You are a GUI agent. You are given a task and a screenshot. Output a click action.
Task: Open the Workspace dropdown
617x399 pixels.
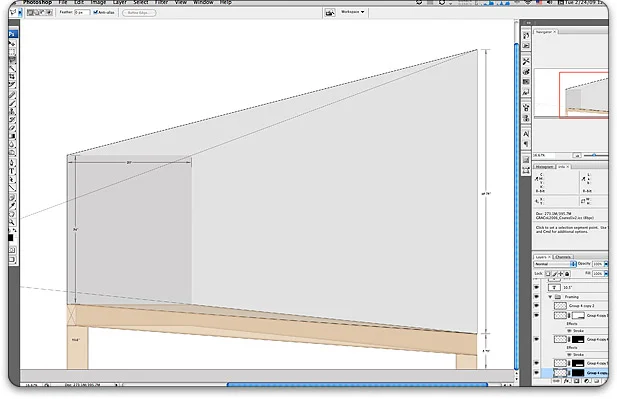click(x=353, y=12)
